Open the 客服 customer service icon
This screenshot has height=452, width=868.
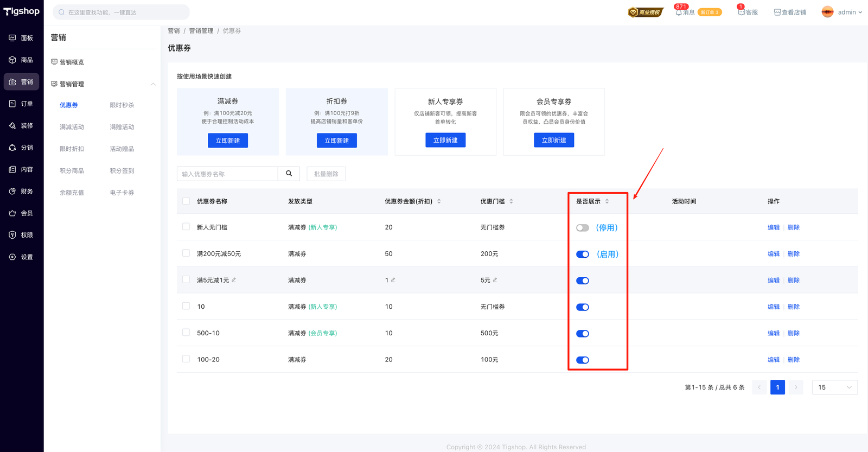(x=741, y=12)
